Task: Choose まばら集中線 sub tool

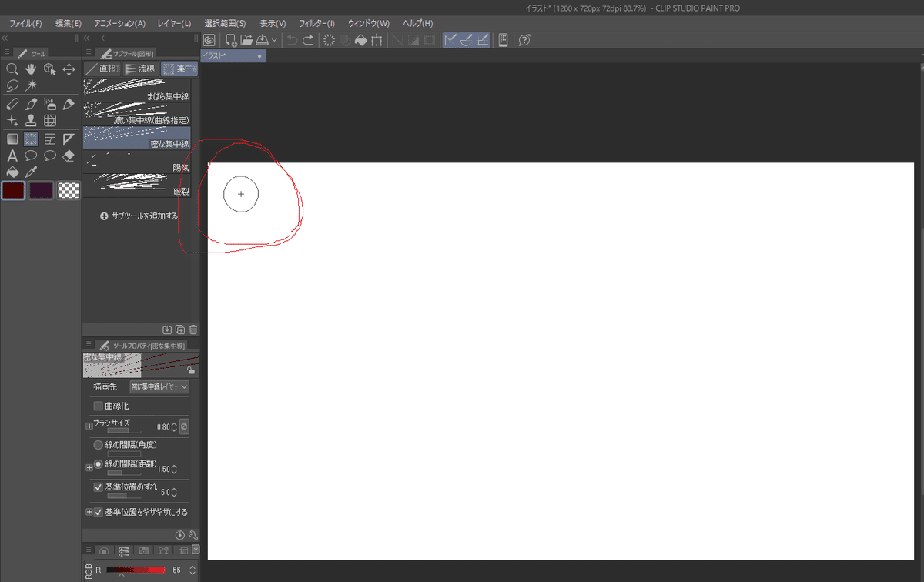Action: (136, 90)
